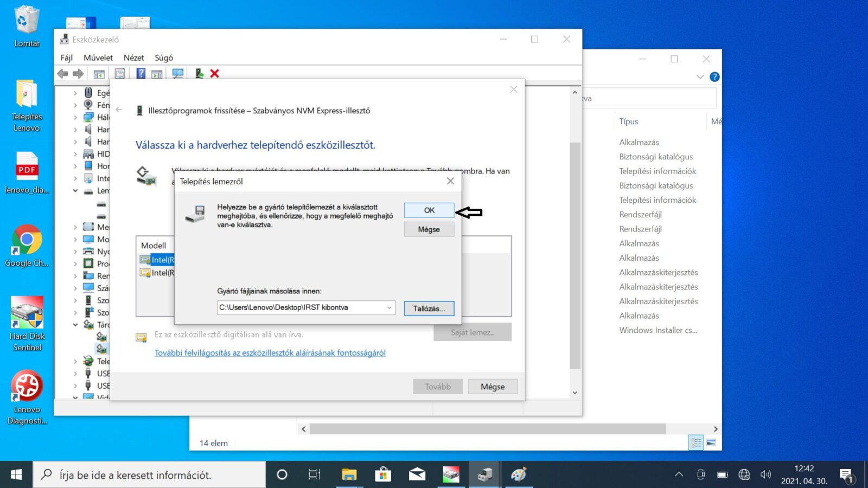Expand the HID devices tree node

point(75,154)
